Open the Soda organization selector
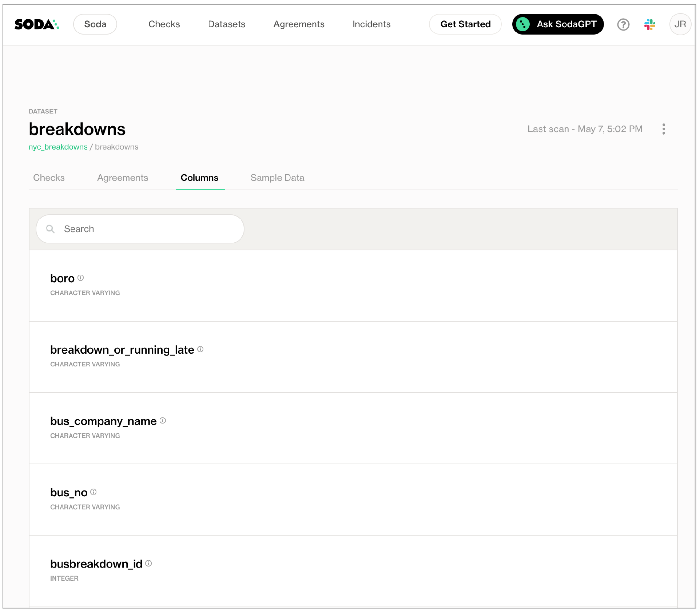Screen dimensions: 700x612 coord(95,24)
